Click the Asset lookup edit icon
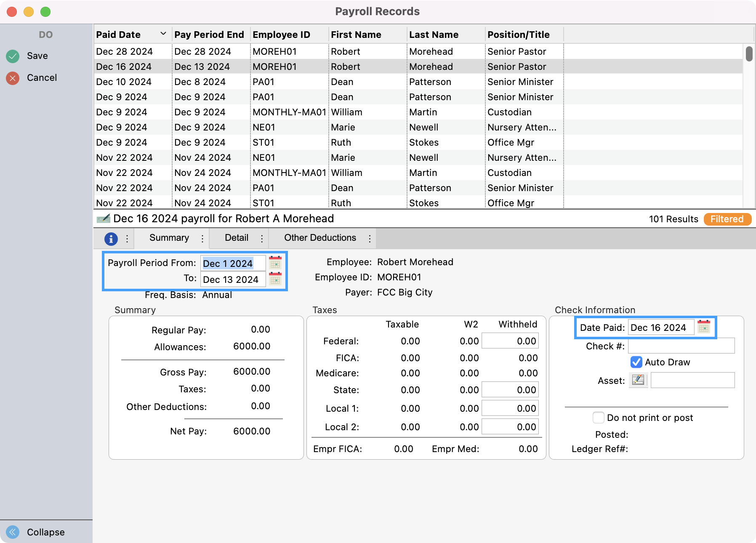This screenshot has width=756, height=543. click(638, 380)
